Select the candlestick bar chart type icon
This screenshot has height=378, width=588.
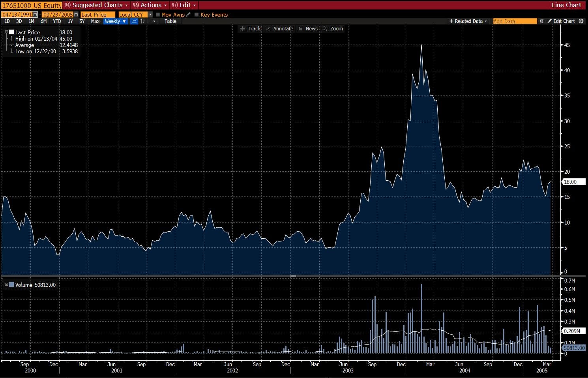click(143, 21)
